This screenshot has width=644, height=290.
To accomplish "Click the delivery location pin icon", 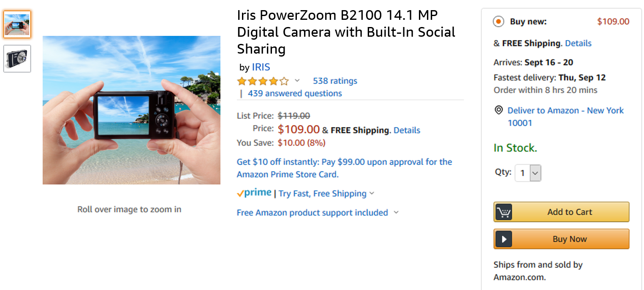I will [499, 110].
